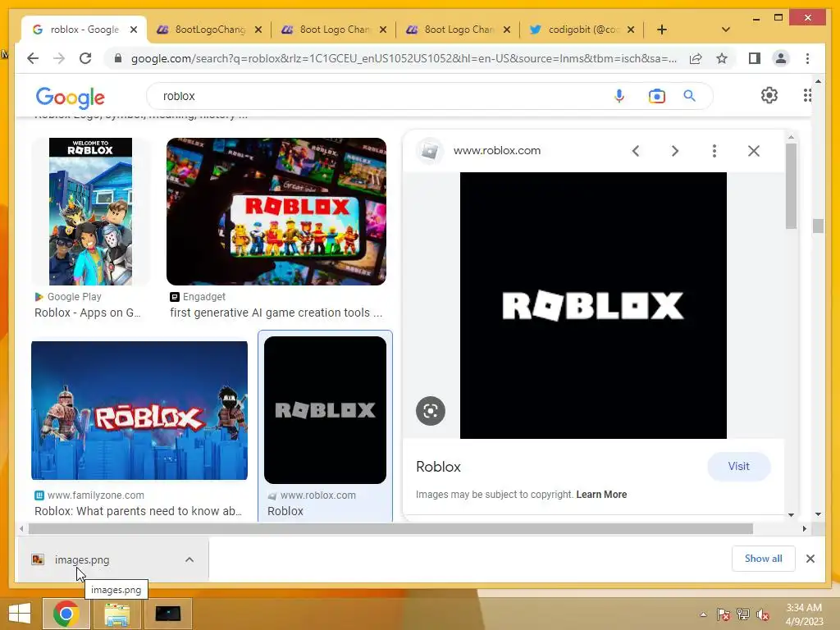View site info via address bar padlock
This screenshot has height=630, width=840.
click(x=118, y=58)
